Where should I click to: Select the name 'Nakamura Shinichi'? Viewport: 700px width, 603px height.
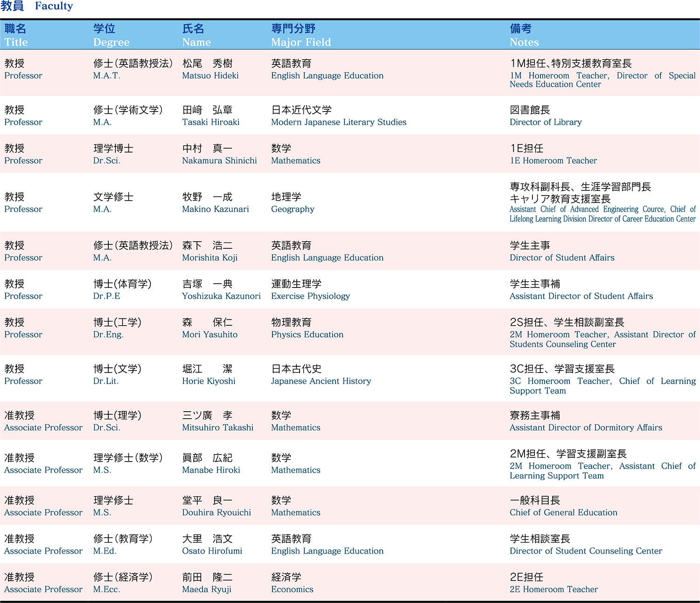[x=219, y=161]
